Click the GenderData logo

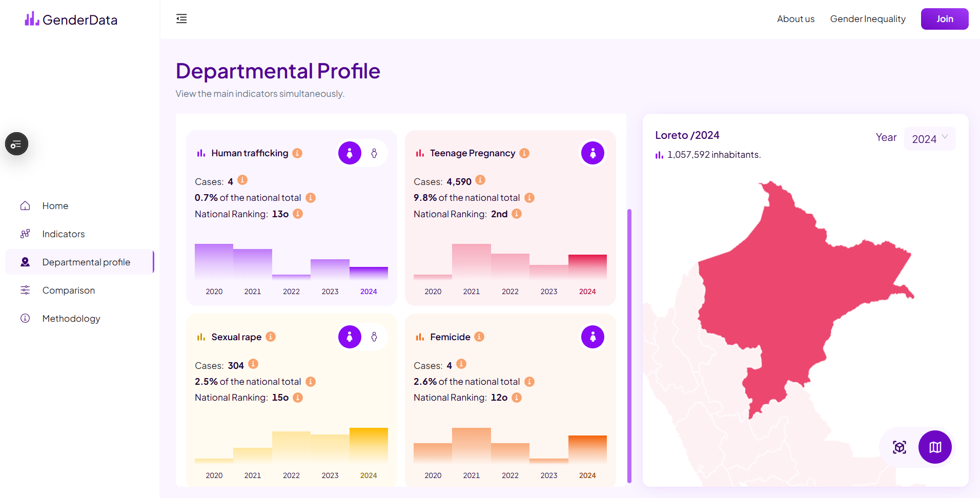click(71, 19)
